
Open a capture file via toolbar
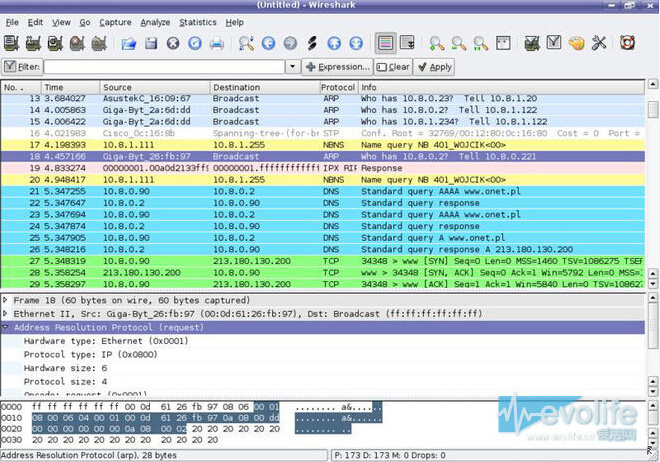point(129,43)
